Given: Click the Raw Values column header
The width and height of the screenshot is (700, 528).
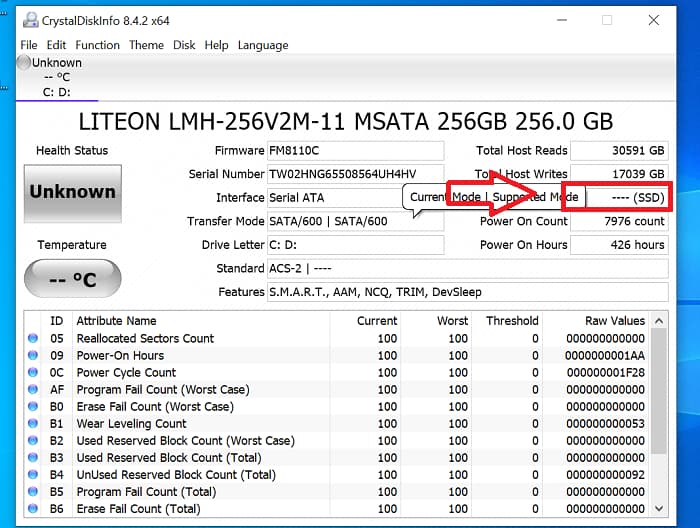Looking at the screenshot, I should coord(614,321).
